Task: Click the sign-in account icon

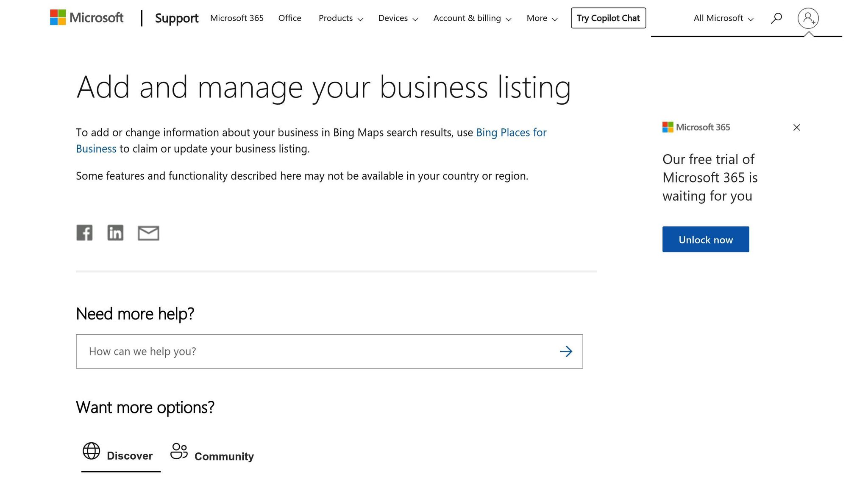Action: tap(808, 18)
